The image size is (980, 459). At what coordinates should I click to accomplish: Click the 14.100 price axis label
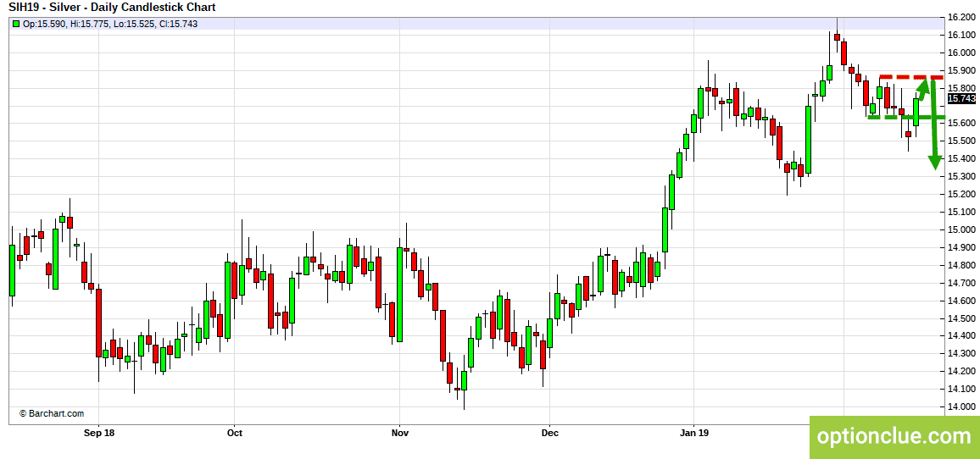(x=962, y=389)
